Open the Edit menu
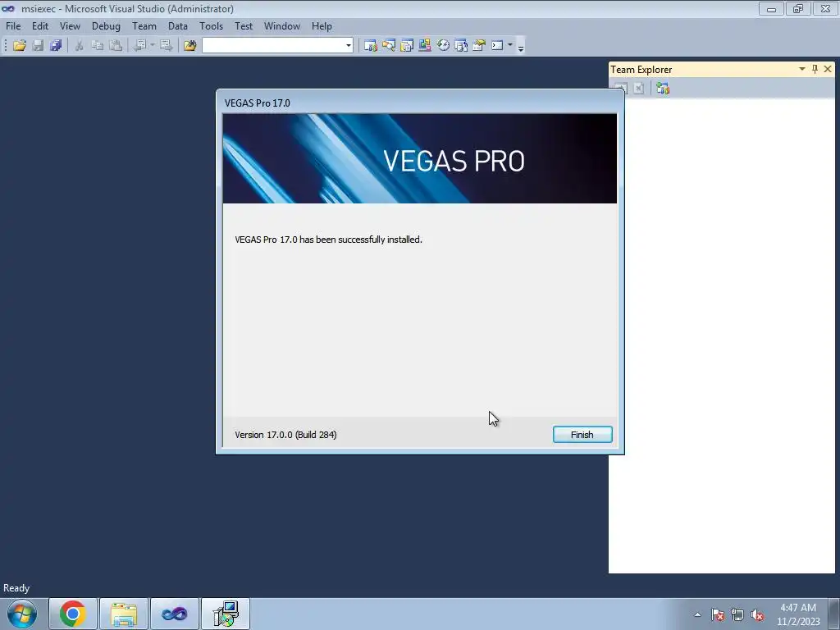The image size is (840, 630). (40, 25)
